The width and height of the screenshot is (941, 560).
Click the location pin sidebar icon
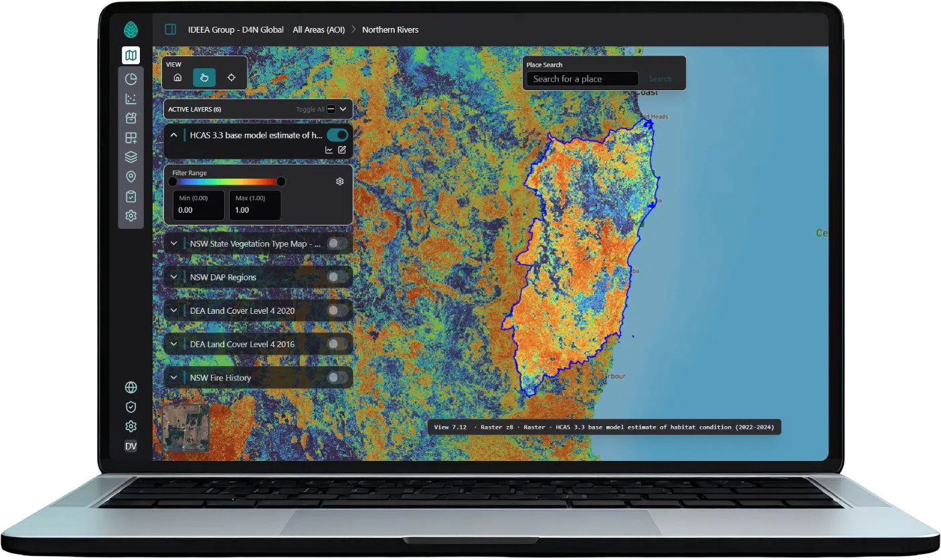coord(131,177)
